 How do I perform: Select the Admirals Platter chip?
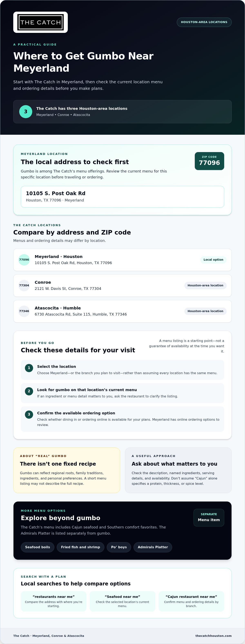pos(153,547)
